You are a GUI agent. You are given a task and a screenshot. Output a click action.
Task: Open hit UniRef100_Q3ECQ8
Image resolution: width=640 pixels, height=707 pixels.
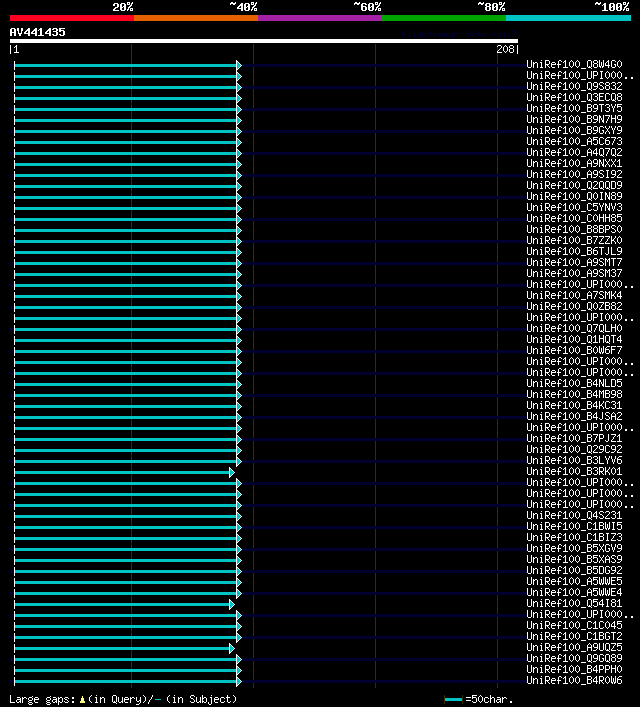574,97
